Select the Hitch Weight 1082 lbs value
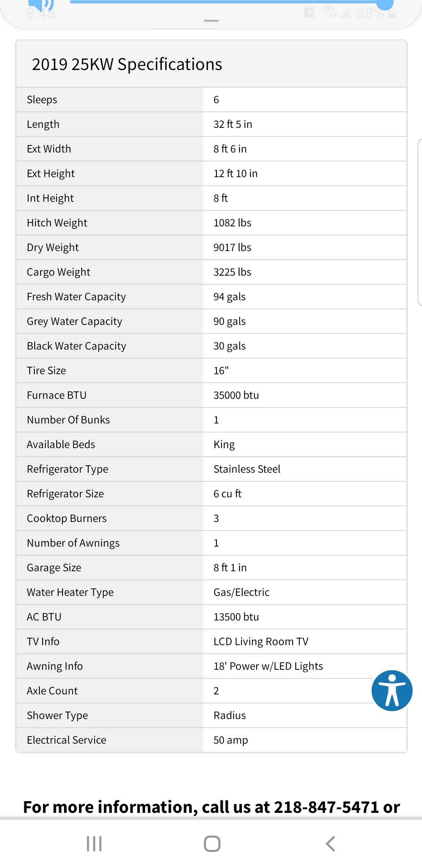 [232, 223]
